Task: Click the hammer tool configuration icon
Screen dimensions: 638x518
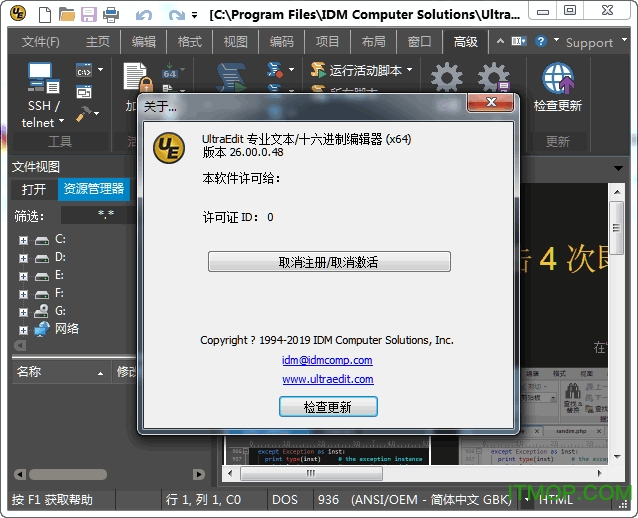Action: pos(84,114)
